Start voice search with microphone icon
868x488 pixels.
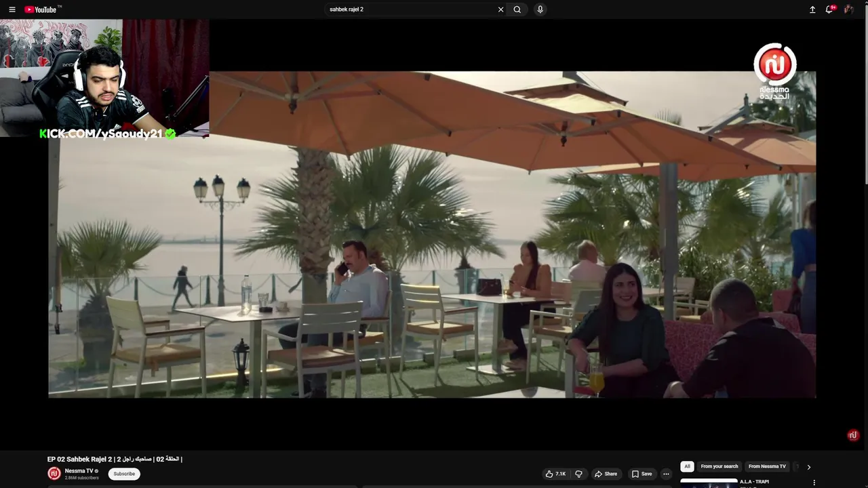coord(540,9)
